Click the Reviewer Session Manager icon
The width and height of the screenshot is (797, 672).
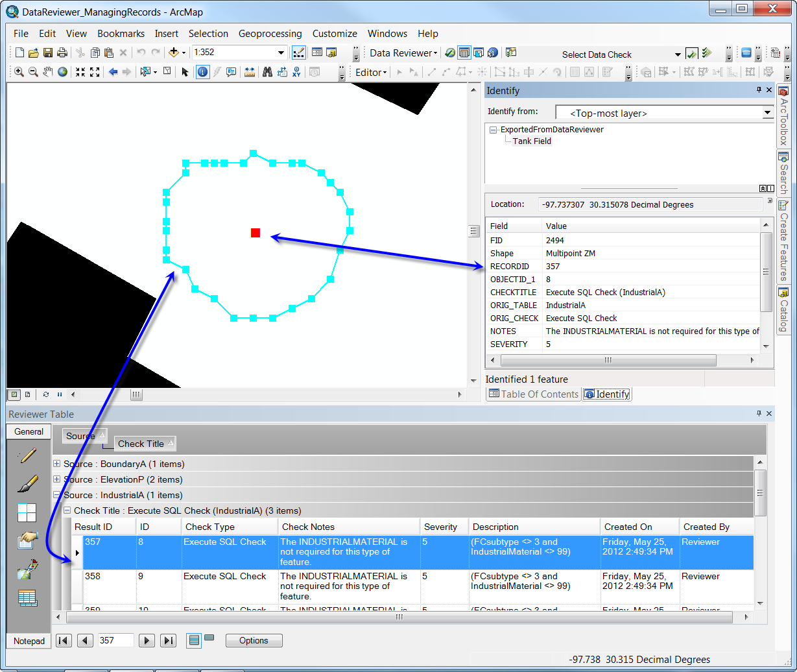(x=450, y=53)
